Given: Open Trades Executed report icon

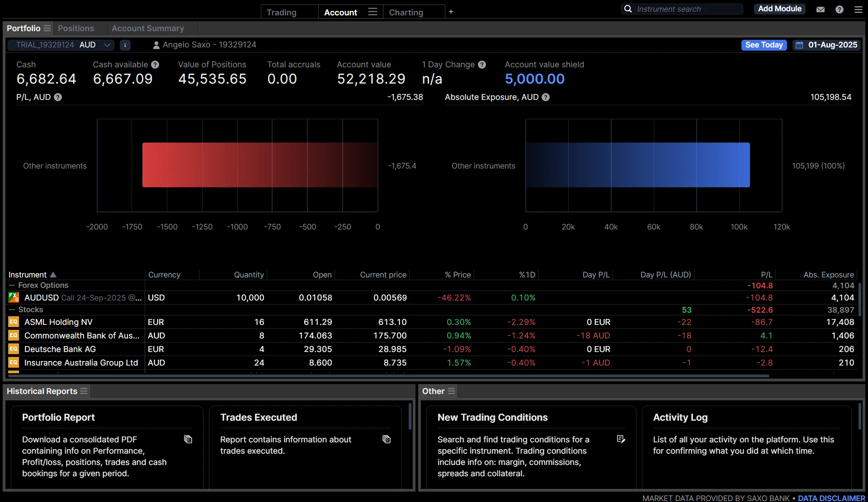Looking at the screenshot, I should [x=387, y=439].
